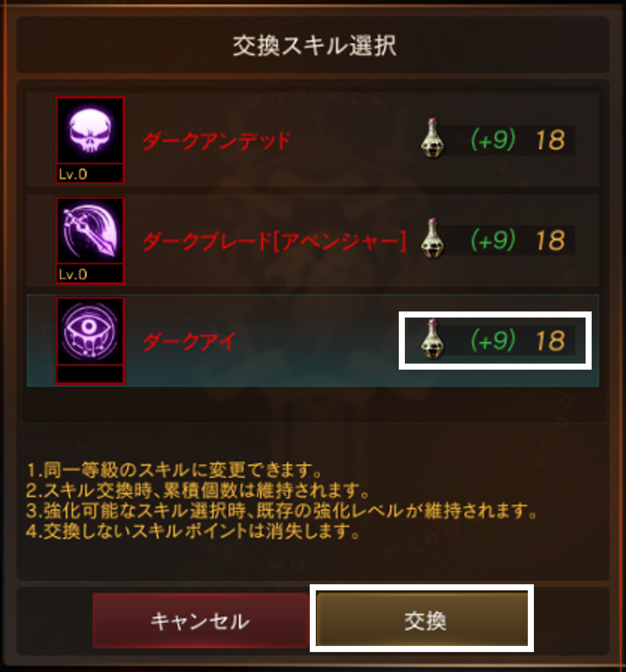Choose the ダークブレード[アベンジャー] skill name
Image resolution: width=626 pixels, height=672 pixels.
tap(275, 242)
